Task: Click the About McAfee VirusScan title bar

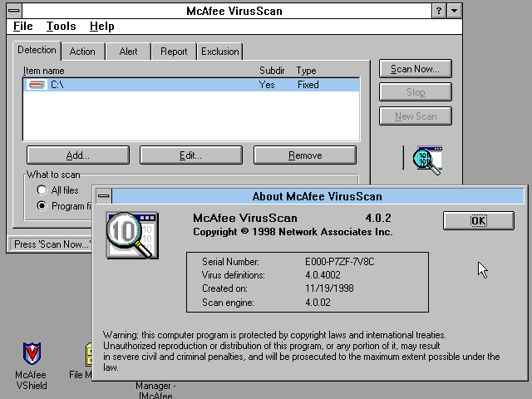Action: pyautogui.click(x=318, y=196)
